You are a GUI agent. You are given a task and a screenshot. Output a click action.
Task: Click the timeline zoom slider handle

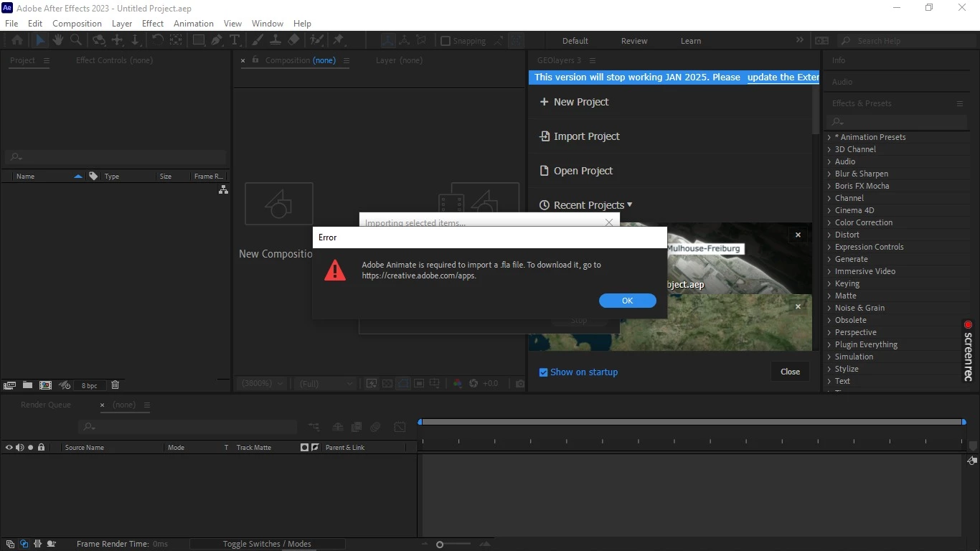click(x=440, y=545)
